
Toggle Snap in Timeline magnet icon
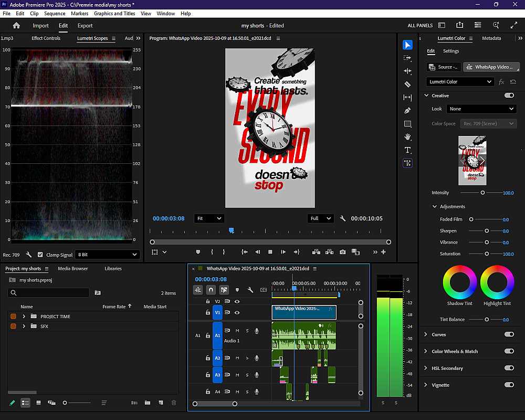pos(211,290)
